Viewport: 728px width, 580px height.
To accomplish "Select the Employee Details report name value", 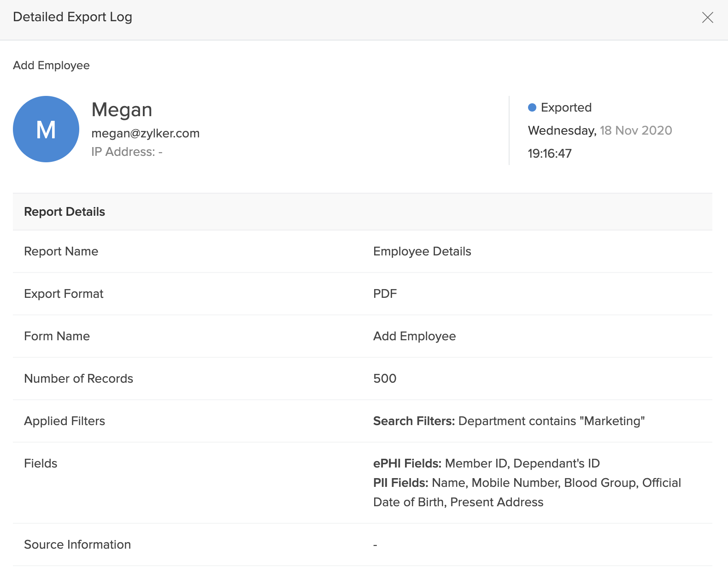I will tap(422, 251).
